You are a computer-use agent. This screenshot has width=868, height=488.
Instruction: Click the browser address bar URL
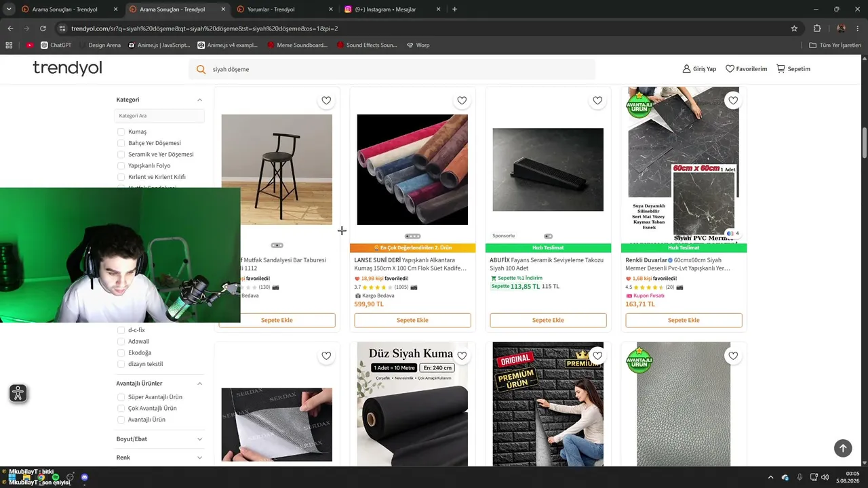pyautogui.click(x=203, y=28)
